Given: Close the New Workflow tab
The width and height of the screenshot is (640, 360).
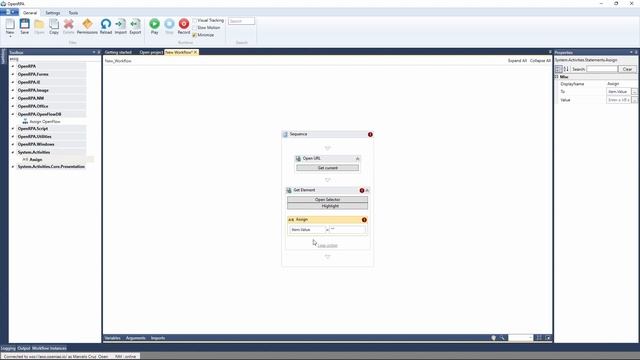Looking at the screenshot, I should point(195,52).
